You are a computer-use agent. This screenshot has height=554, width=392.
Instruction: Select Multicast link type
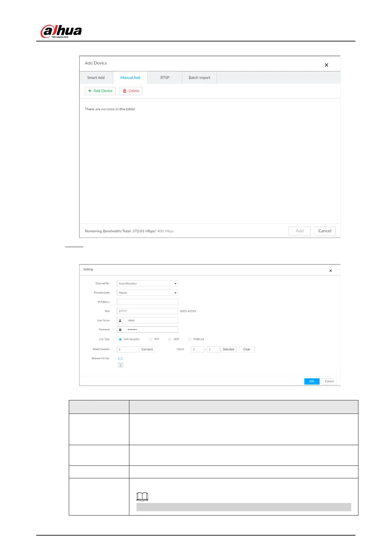(190, 339)
